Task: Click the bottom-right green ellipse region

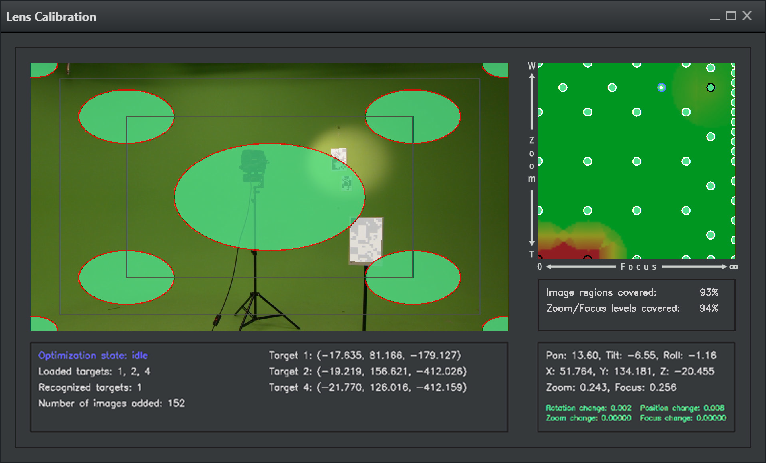Action: (x=414, y=277)
